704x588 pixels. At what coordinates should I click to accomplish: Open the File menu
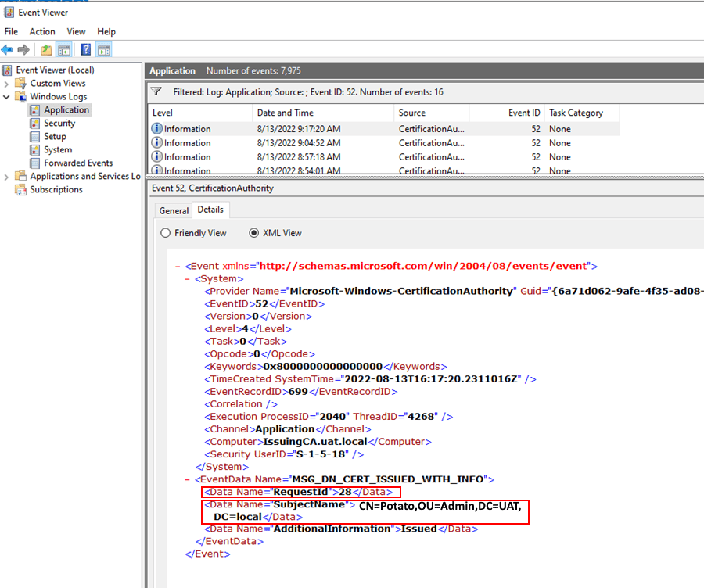pyautogui.click(x=11, y=31)
